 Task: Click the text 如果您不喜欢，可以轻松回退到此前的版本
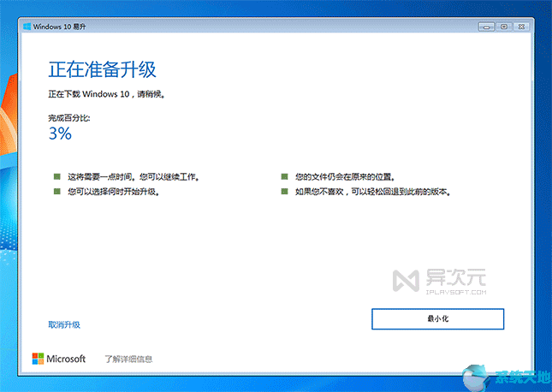[373, 192]
